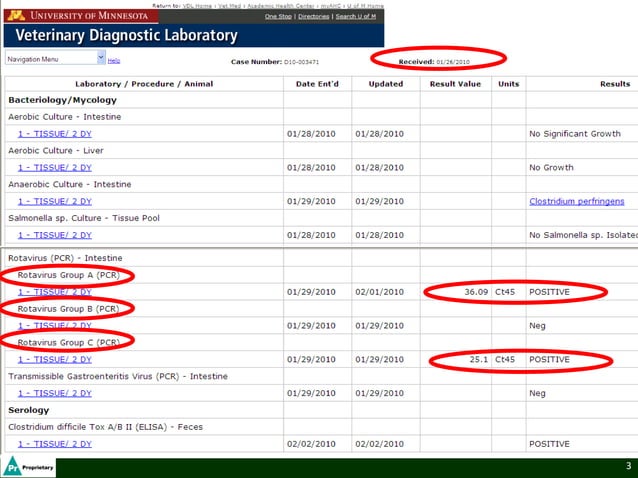Open the One Stop link

(278, 17)
